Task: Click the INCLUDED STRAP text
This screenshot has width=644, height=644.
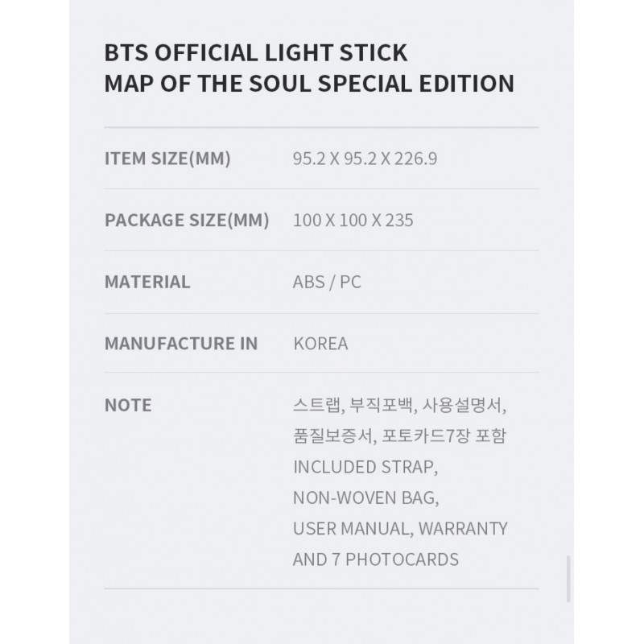Action: [x=365, y=467]
